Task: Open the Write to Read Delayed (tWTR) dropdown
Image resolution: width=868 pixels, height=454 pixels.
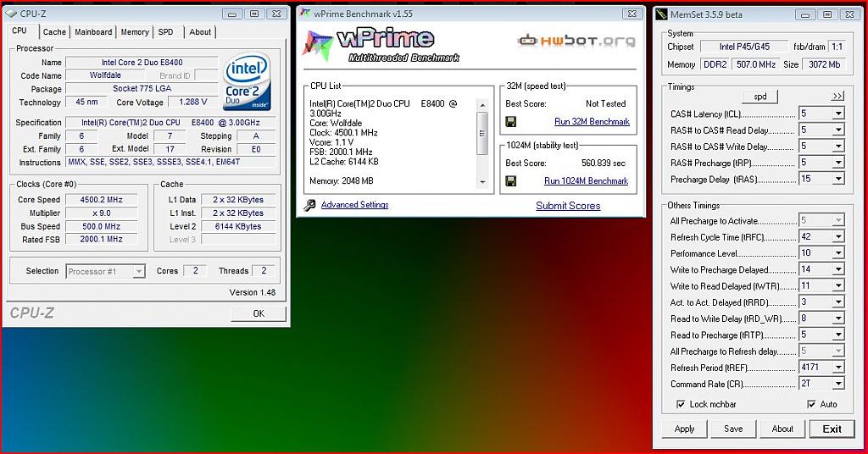Action: [x=838, y=286]
